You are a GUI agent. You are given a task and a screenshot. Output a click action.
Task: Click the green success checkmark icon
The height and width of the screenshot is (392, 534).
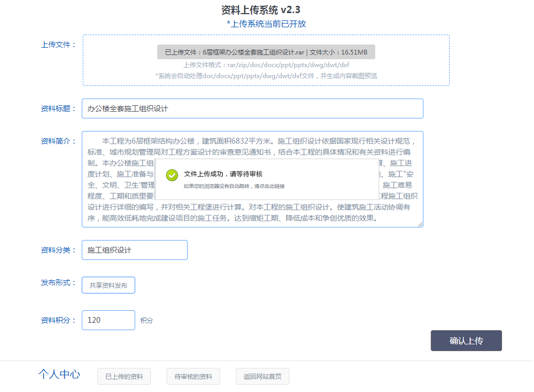[172, 176]
